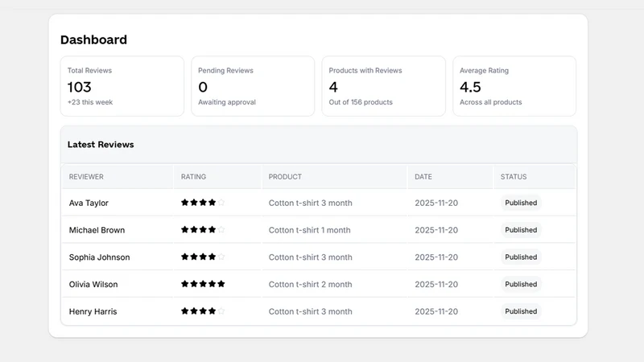Click Published badge for Olivia Wilson

pos(521,284)
